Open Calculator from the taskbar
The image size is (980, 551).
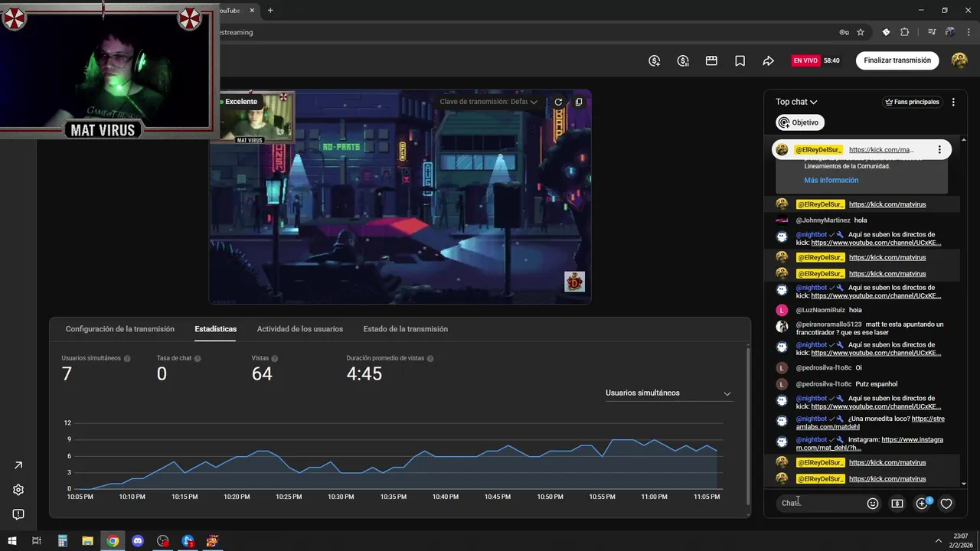click(x=63, y=541)
